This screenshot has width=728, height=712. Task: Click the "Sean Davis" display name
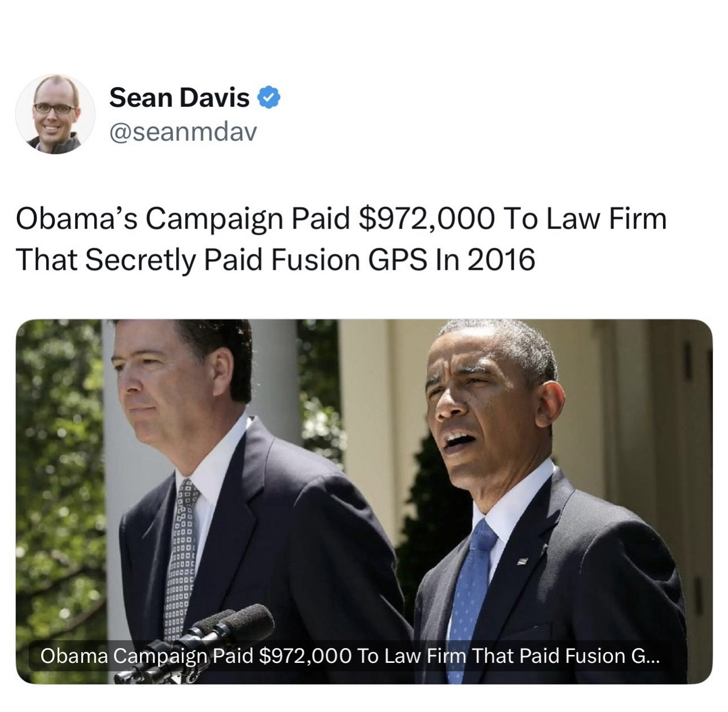pyautogui.click(x=179, y=98)
